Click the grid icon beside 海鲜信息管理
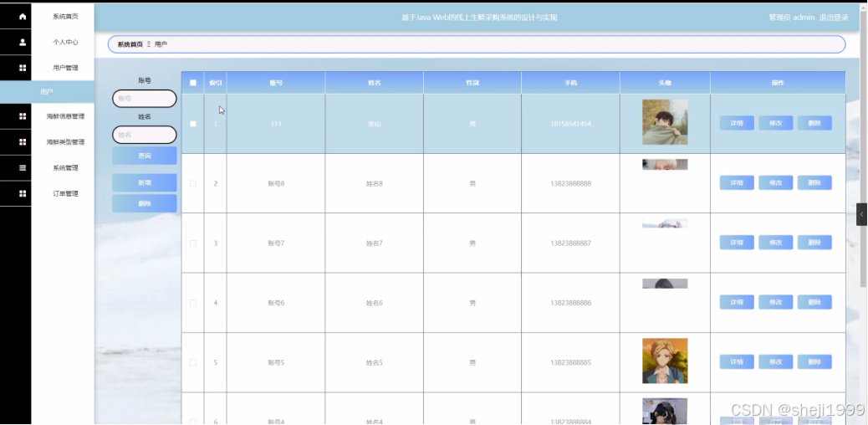Image resolution: width=868 pixels, height=425 pixels. point(23,116)
